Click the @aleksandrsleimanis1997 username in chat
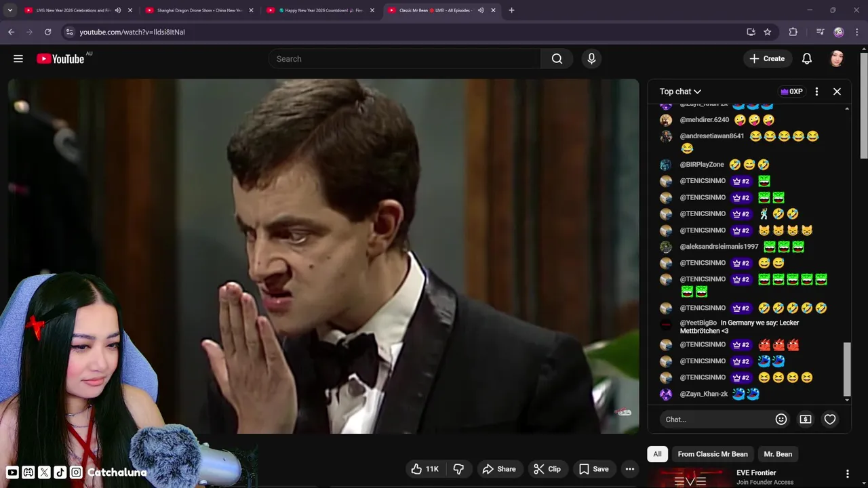This screenshot has height=488, width=868. pos(719,247)
